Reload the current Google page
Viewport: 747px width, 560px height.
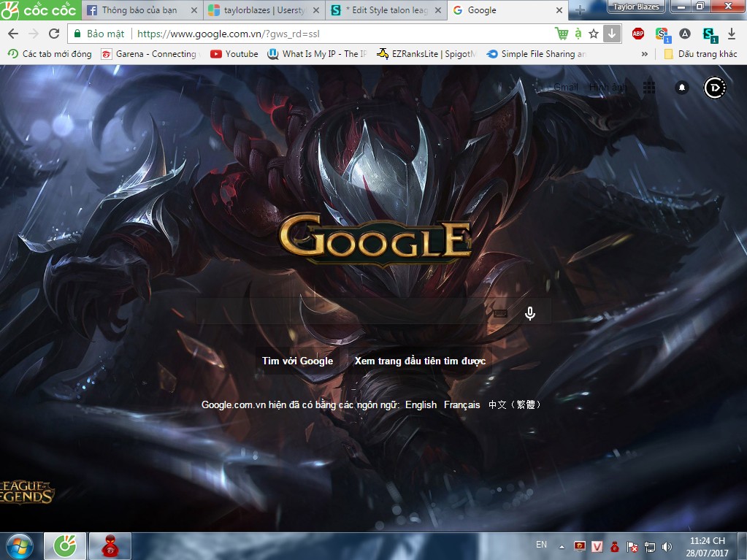tap(54, 34)
